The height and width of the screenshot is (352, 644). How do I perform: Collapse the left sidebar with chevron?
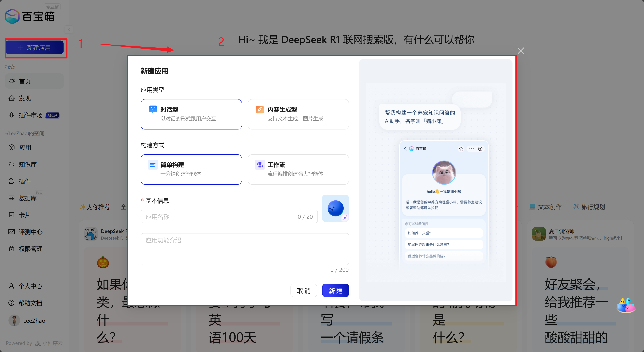tap(69, 30)
